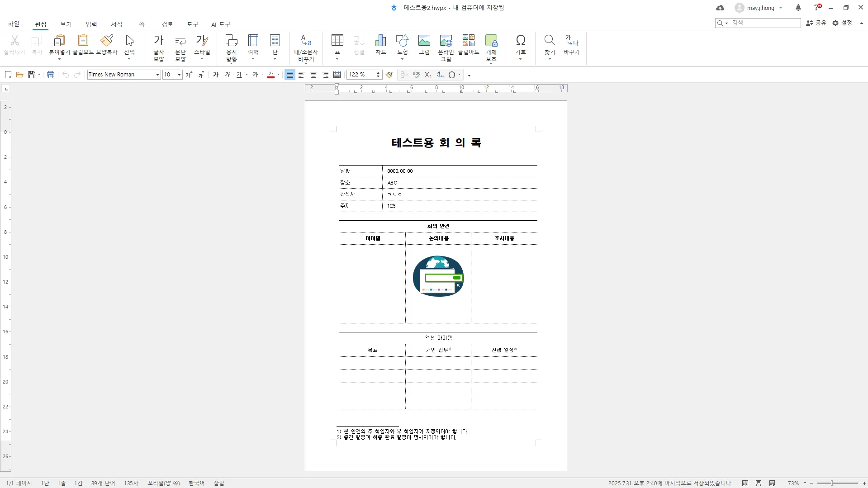Toggle bold formatting button
The image size is (868, 488).
[216, 75]
